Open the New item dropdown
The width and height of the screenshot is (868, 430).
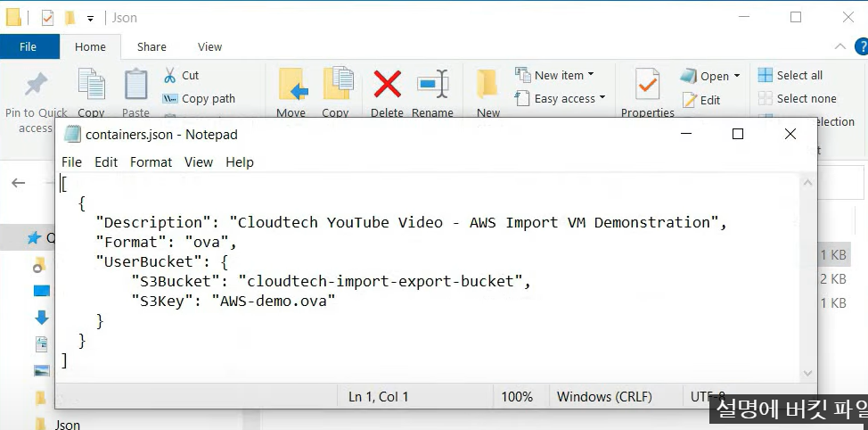tap(554, 75)
